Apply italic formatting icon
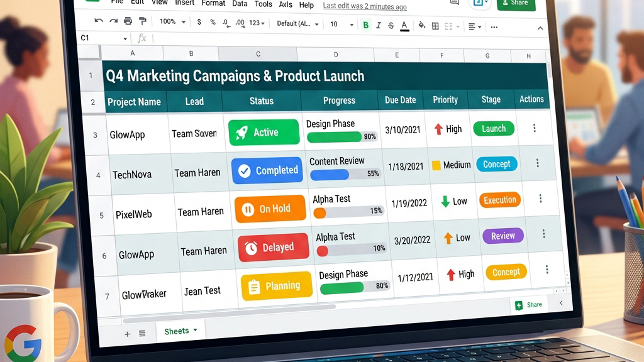The image size is (644, 362). point(378,25)
